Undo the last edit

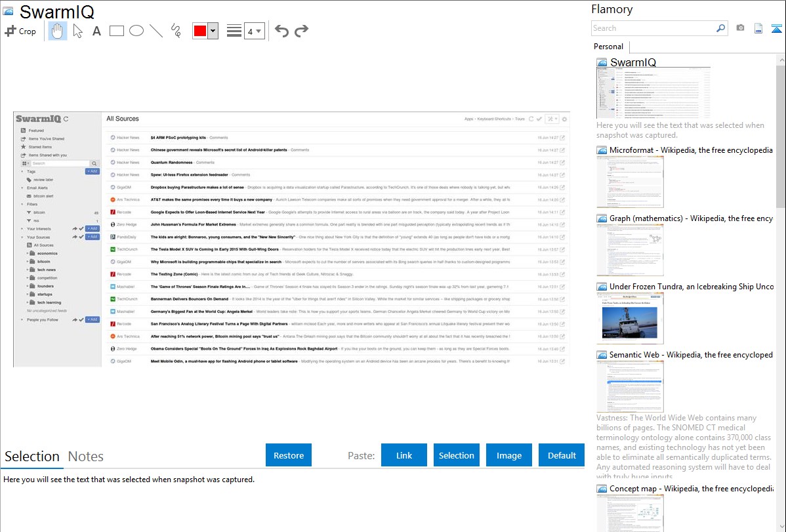281,31
